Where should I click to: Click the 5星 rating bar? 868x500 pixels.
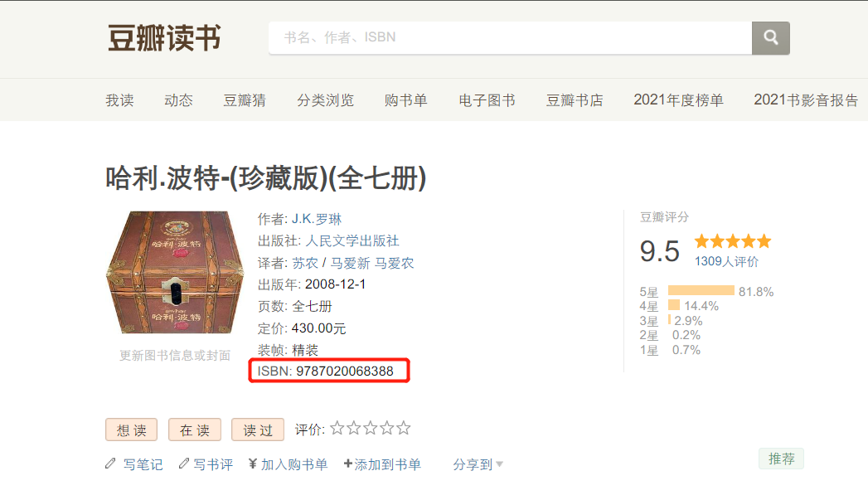click(x=701, y=291)
